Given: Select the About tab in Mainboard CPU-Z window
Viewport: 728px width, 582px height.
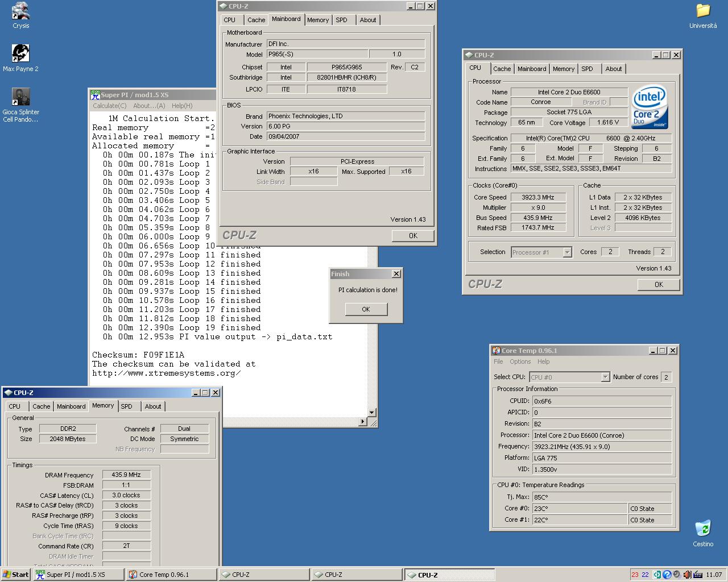Looking at the screenshot, I should (x=368, y=20).
